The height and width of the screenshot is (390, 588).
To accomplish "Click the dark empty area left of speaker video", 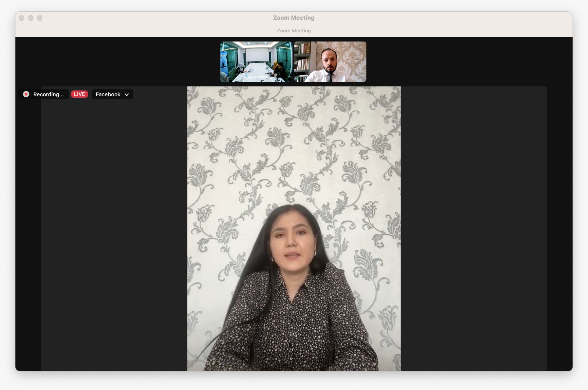I will point(114,228).
